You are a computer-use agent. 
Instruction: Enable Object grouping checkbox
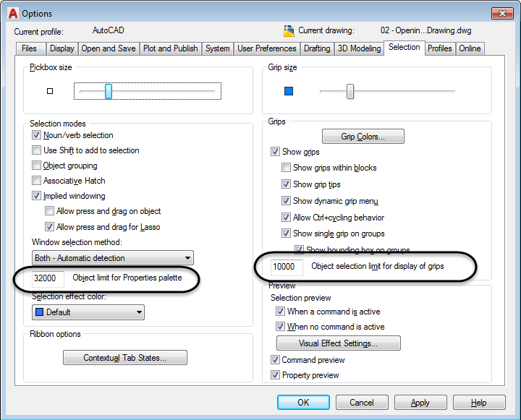(36, 166)
